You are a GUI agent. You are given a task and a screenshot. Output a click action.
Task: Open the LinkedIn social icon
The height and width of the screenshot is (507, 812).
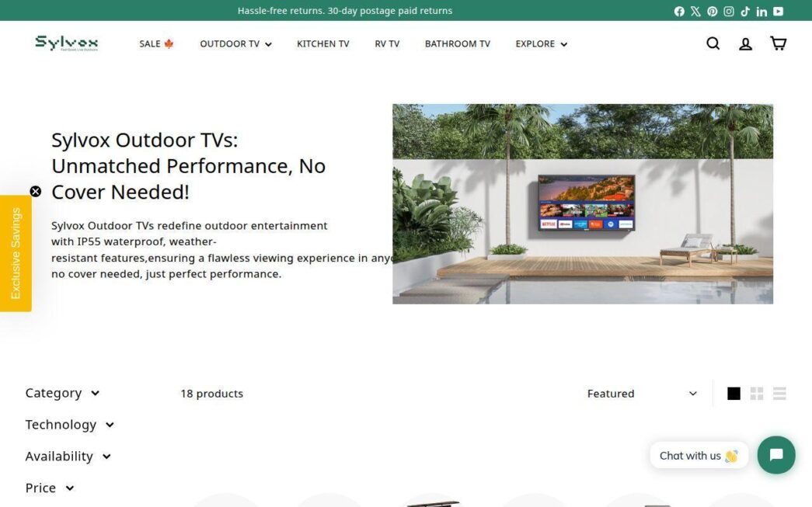[x=761, y=11]
